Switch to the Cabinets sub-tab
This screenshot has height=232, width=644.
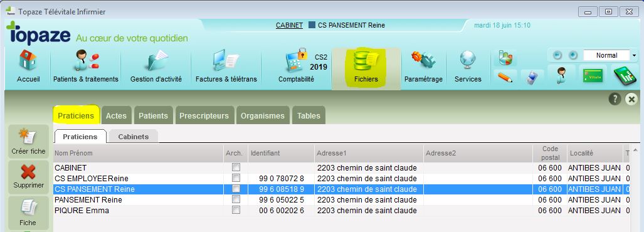[x=134, y=137]
